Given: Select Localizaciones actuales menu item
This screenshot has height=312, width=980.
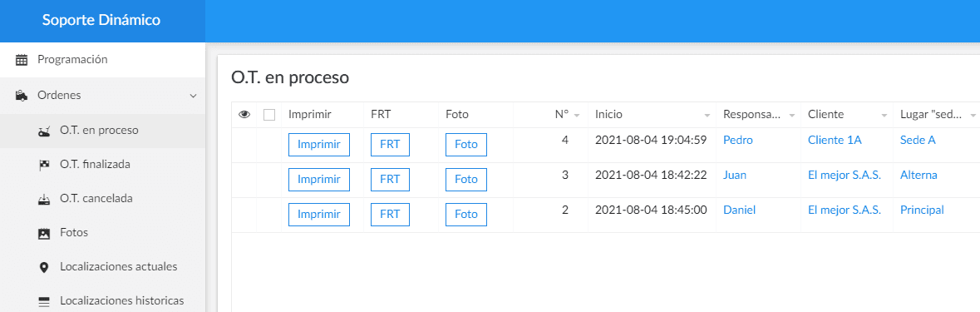Looking at the screenshot, I should tap(102, 267).
